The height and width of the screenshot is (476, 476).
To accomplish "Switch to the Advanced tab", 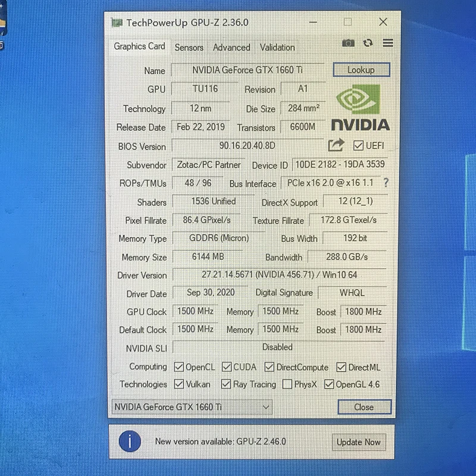I will (231, 48).
